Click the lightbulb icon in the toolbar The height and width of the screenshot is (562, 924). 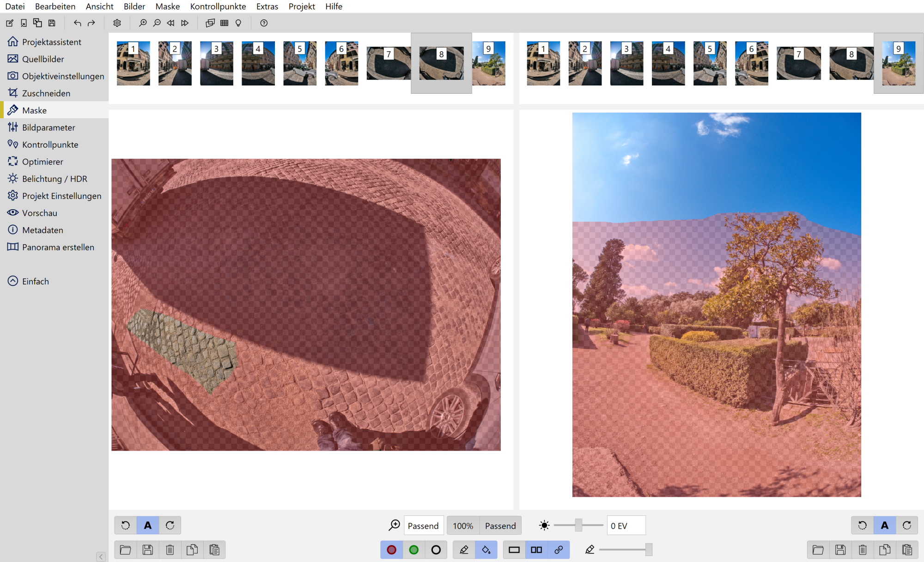(x=238, y=23)
